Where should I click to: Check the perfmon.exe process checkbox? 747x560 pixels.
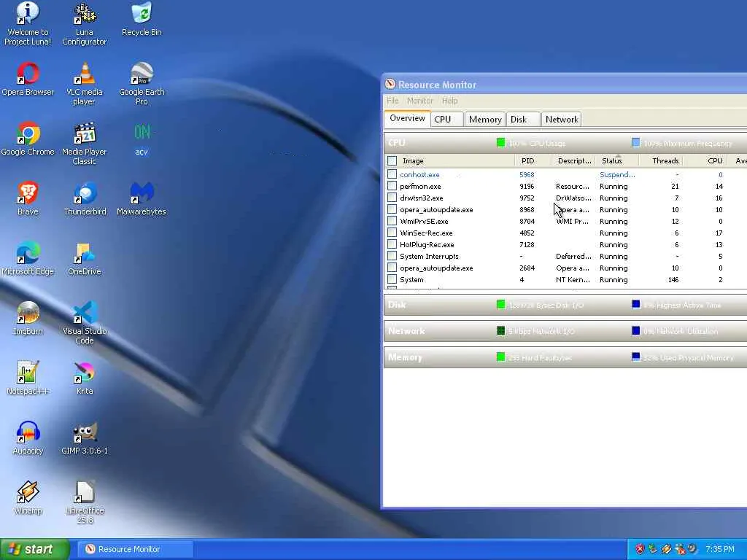(x=392, y=186)
